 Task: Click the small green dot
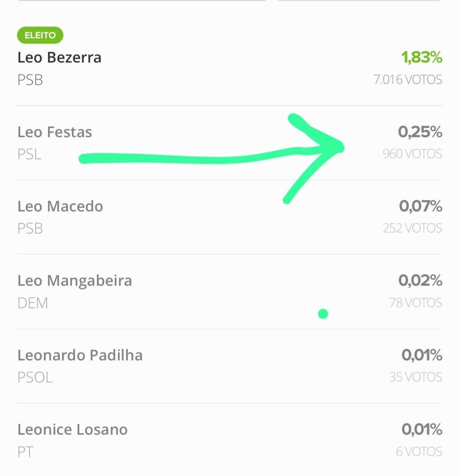click(x=323, y=314)
